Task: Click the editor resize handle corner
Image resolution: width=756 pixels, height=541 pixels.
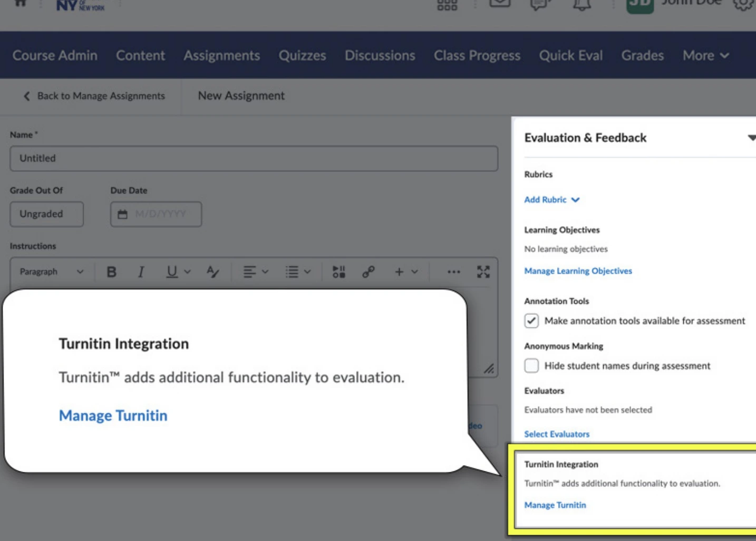Action: click(x=489, y=369)
